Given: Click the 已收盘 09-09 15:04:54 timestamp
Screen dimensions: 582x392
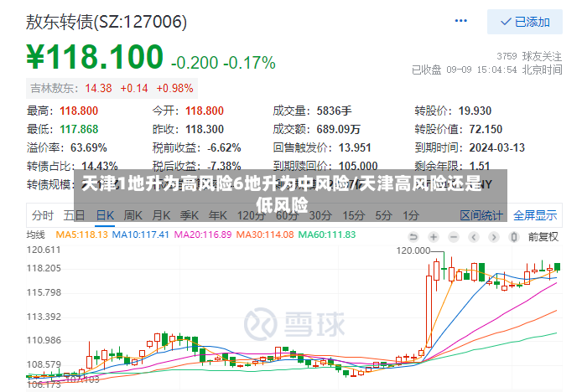Looking at the screenshot, I should pyautogui.click(x=487, y=70).
